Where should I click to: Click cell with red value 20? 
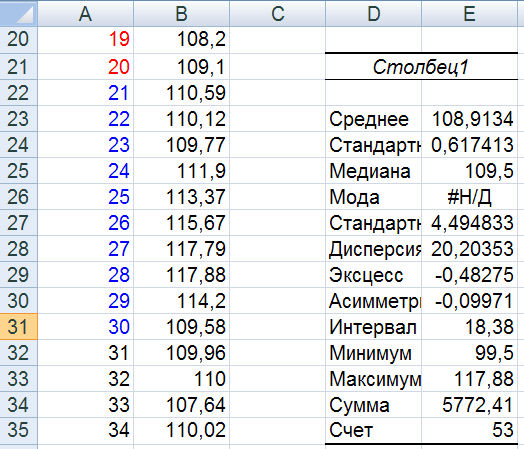point(86,66)
